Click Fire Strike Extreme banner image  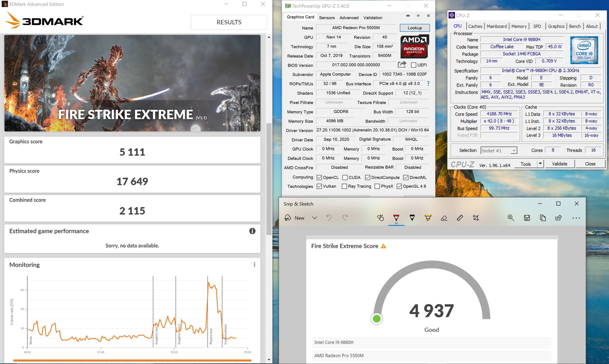click(x=132, y=83)
